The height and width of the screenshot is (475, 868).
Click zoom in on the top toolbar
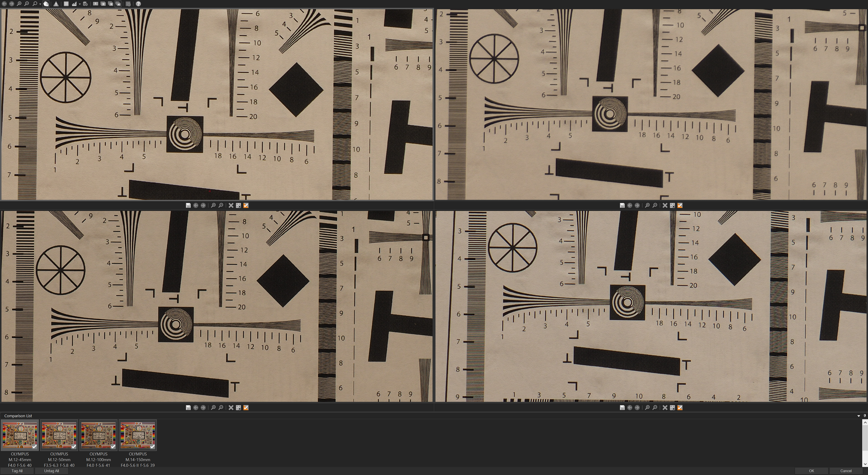(19, 4)
